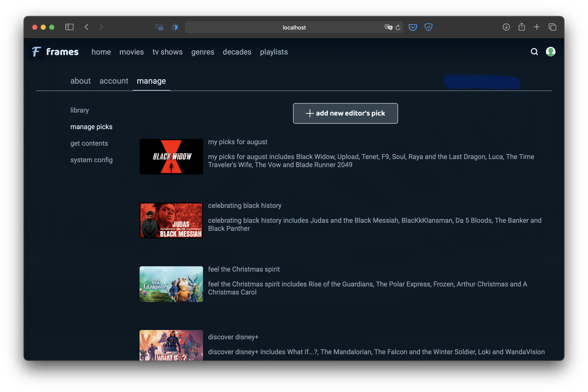
Task: Open the Pocket extension icon
Action: 413,27
